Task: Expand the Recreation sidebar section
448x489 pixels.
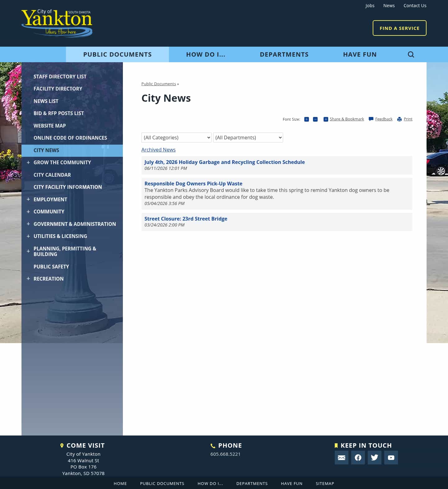Action: [x=28, y=279]
